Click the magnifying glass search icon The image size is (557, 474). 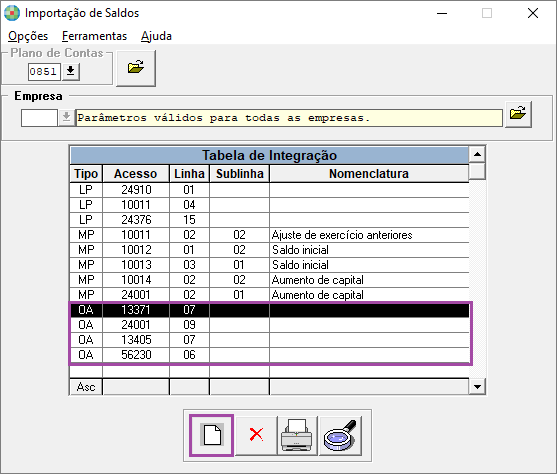click(x=340, y=435)
